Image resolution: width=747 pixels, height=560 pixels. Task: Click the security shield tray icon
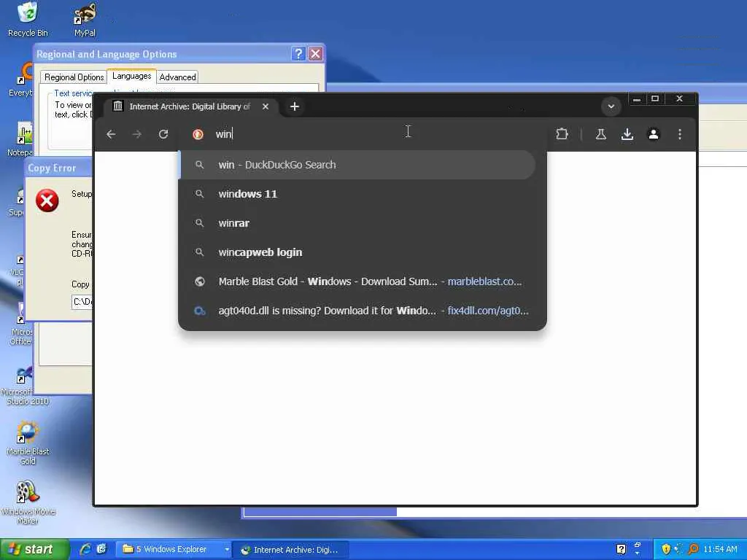[665, 550]
